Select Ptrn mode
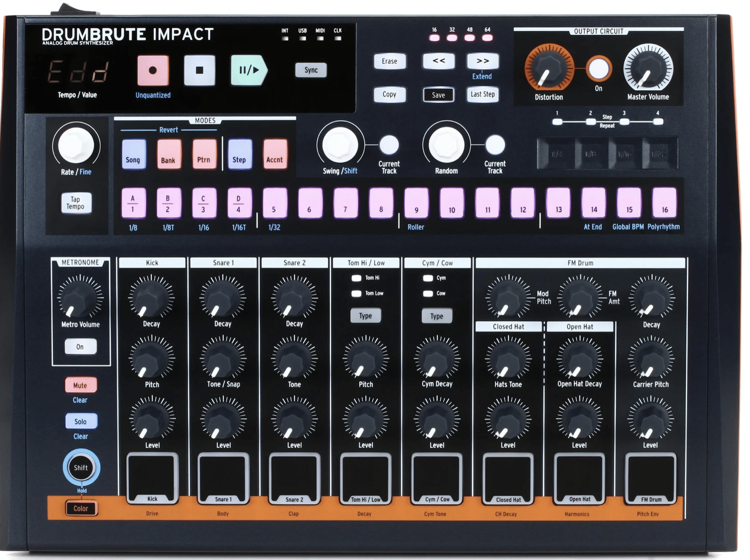 pos(204,154)
